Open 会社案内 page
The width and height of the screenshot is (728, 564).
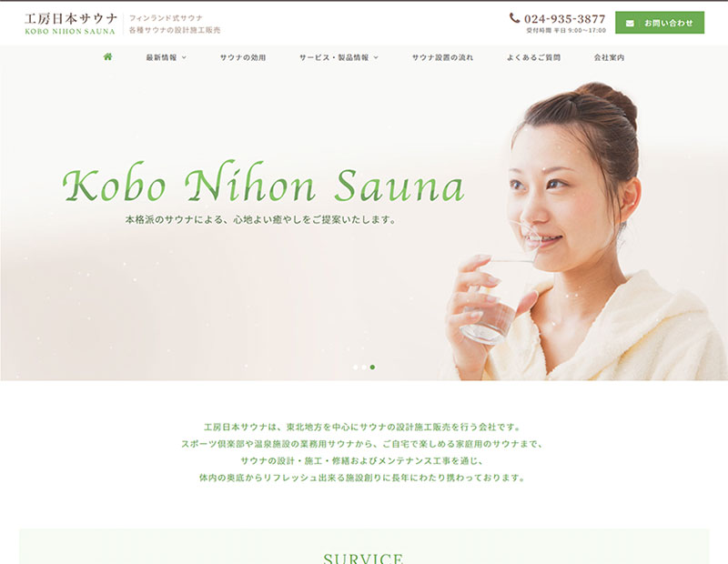point(609,57)
